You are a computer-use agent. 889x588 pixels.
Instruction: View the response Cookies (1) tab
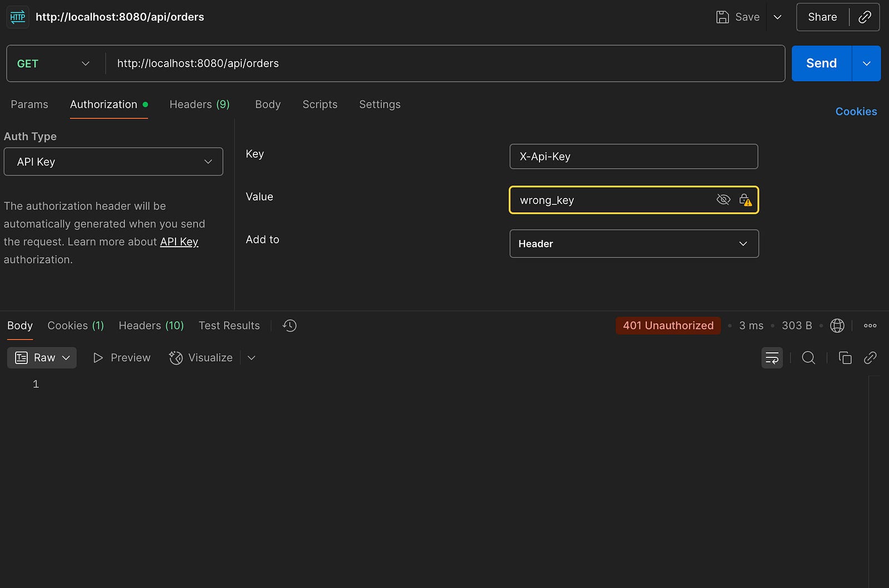coord(76,326)
